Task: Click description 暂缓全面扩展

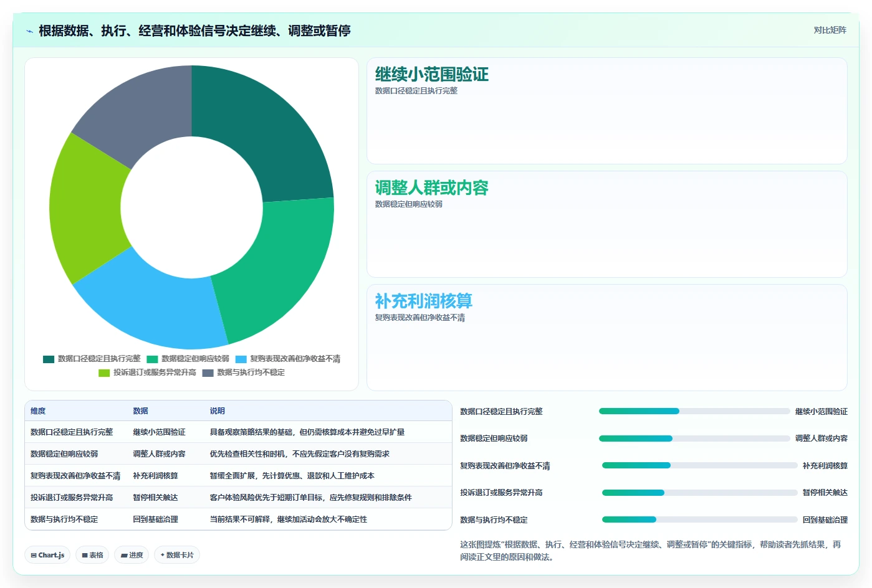Action: click(232, 476)
